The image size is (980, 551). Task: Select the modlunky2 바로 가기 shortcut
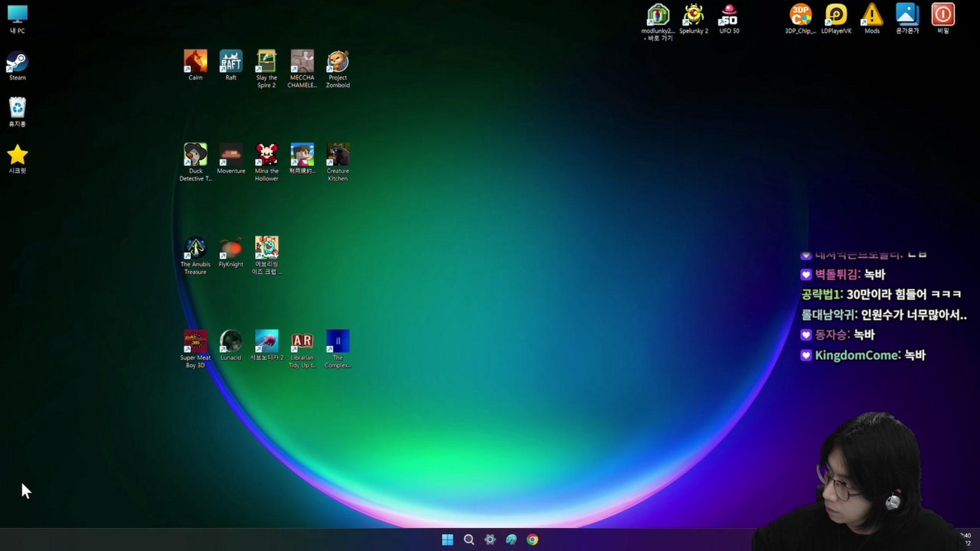click(x=658, y=22)
